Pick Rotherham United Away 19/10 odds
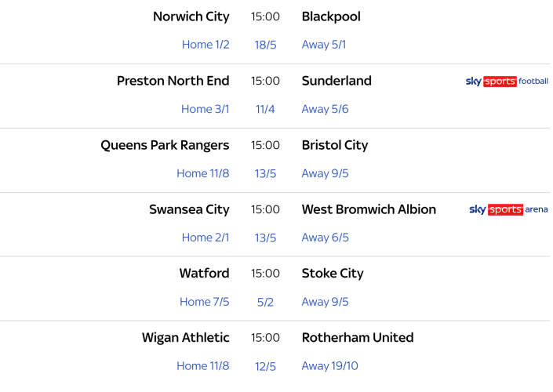553x392 pixels. (330, 366)
